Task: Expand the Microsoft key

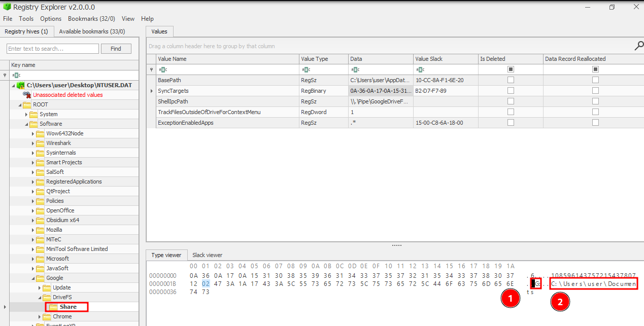Action: click(x=33, y=259)
